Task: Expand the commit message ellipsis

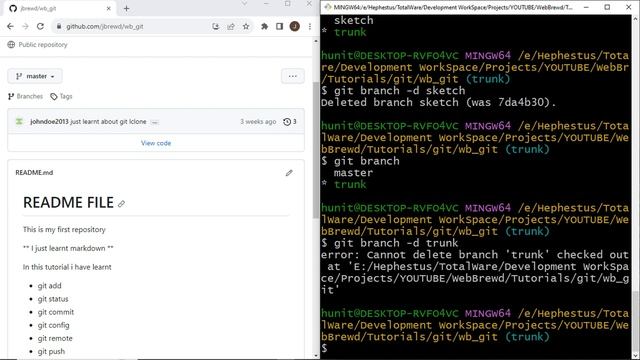Action: 154,122
